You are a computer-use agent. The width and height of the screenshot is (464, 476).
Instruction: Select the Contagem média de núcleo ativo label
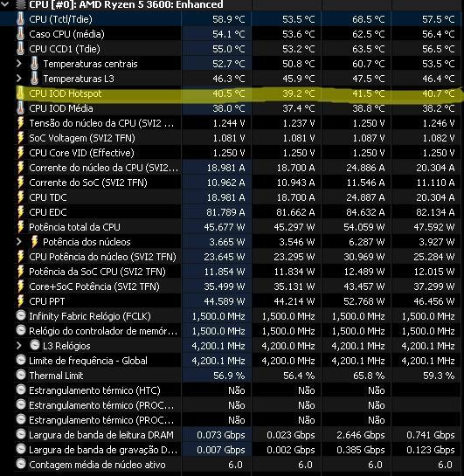(x=97, y=465)
